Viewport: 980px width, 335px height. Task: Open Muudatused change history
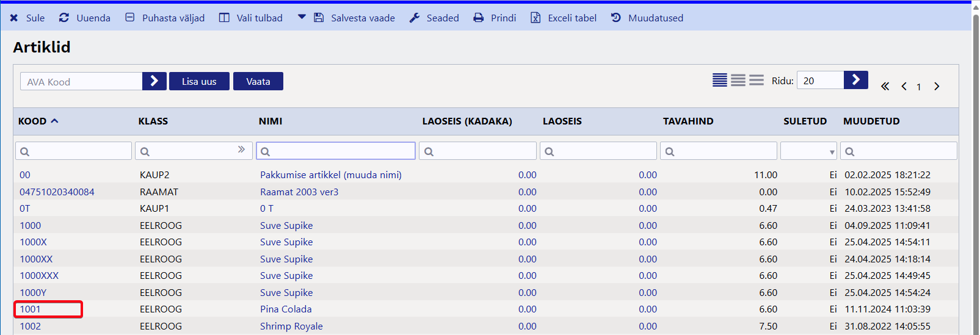click(x=616, y=18)
